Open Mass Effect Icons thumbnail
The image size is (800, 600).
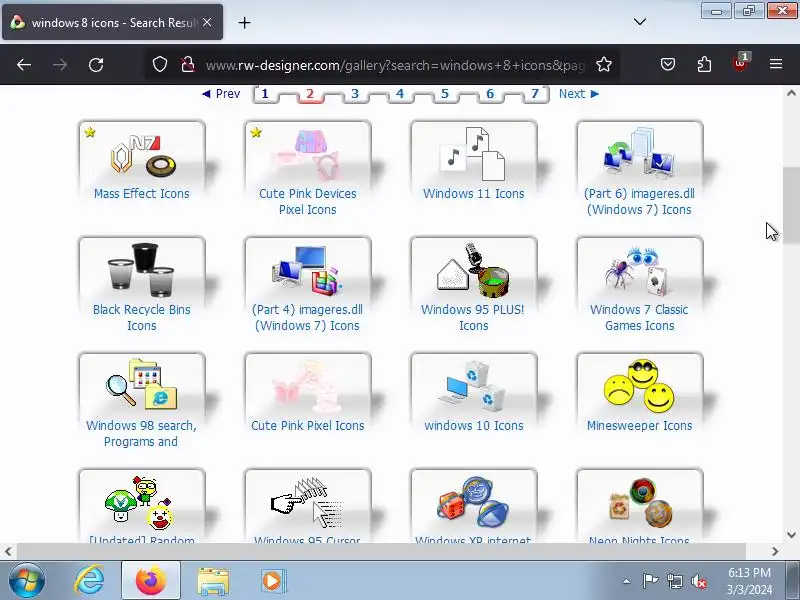tap(142, 154)
